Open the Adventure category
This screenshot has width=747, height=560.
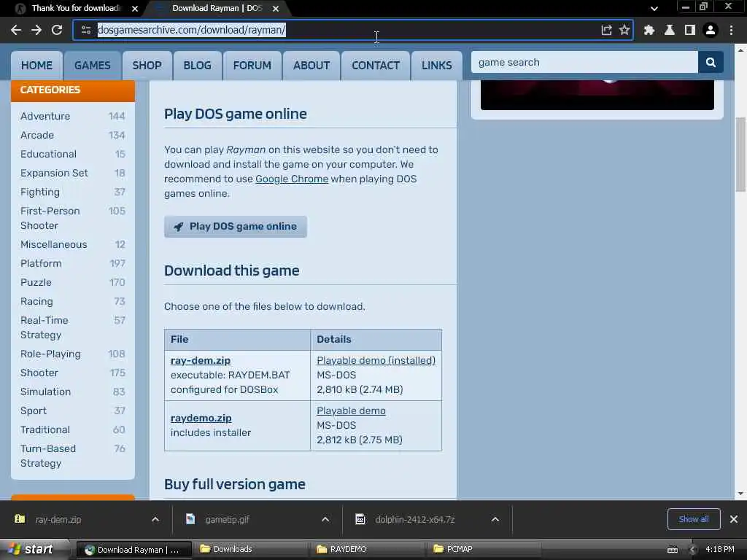pos(45,116)
